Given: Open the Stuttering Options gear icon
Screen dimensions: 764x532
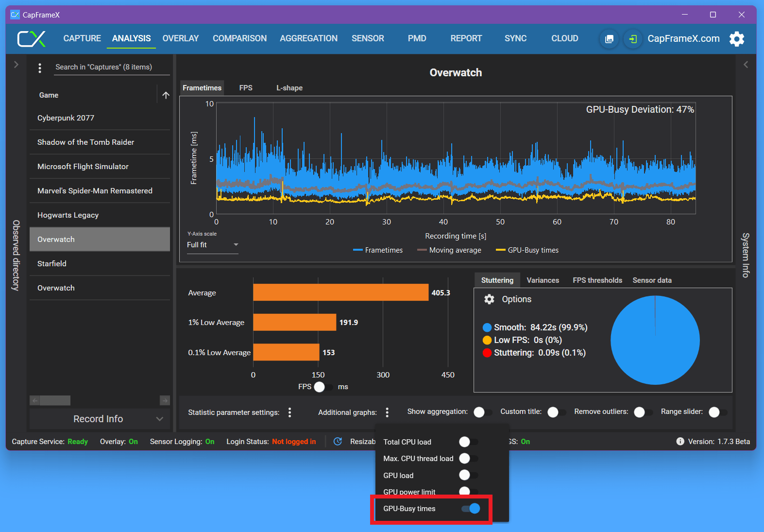Looking at the screenshot, I should pos(489,299).
